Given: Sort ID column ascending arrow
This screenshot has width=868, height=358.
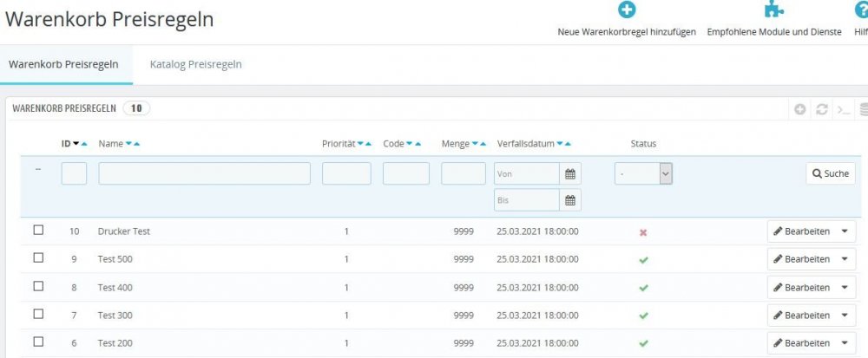Looking at the screenshot, I should pyautogui.click(x=84, y=144).
